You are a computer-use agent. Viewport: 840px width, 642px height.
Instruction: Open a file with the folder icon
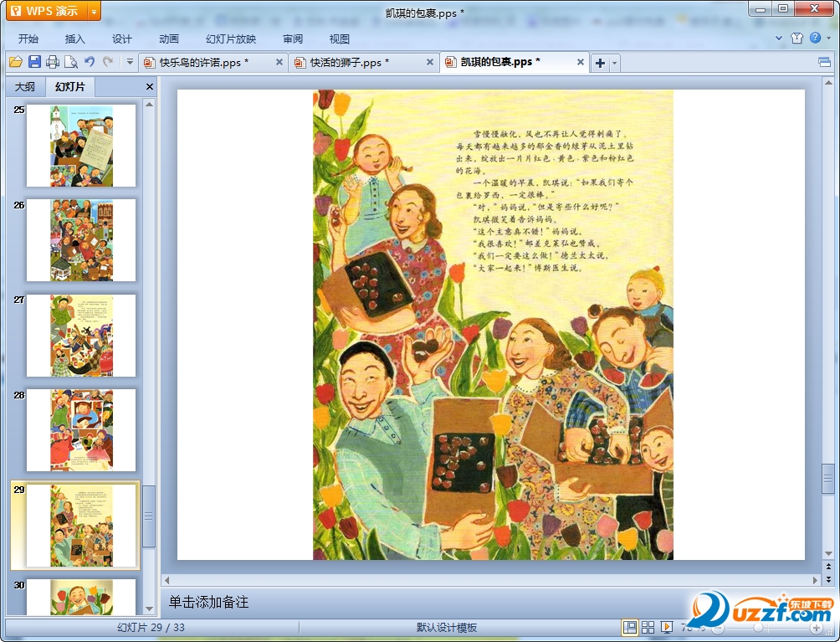pyautogui.click(x=16, y=62)
